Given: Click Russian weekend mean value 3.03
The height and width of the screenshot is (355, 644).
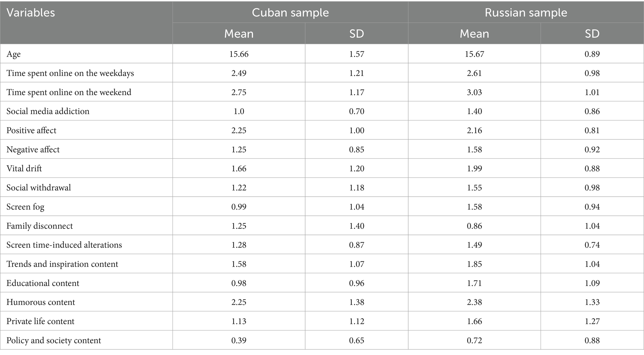Looking at the screenshot, I should coord(474,92).
